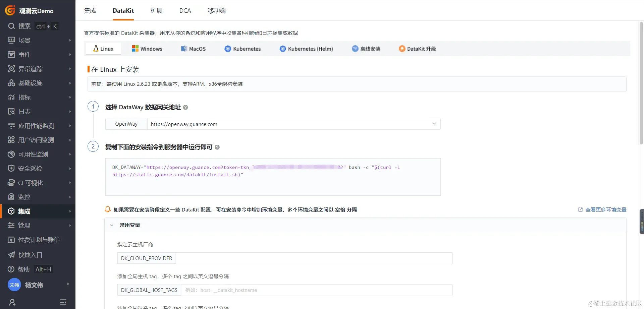
Task: Expand the 管理 menu arrow
Action: 70,225
